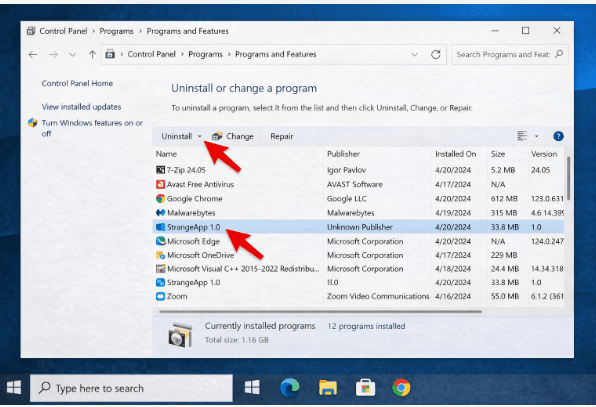Click the vertical scrollbar of program list
Screen dimensions: 596x407
tap(568, 179)
